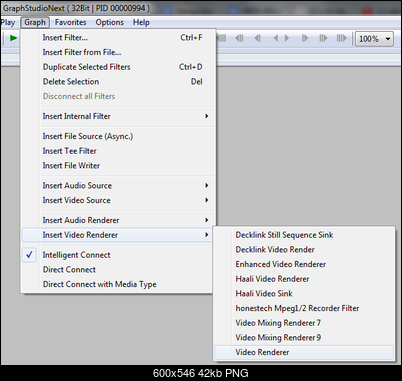Click the left arrow with one bar

pos(257,38)
